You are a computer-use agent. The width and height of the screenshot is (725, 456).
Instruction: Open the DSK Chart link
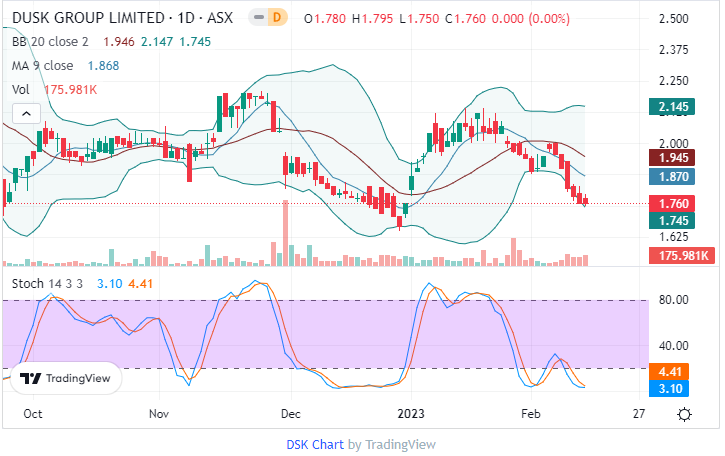pyautogui.click(x=315, y=444)
